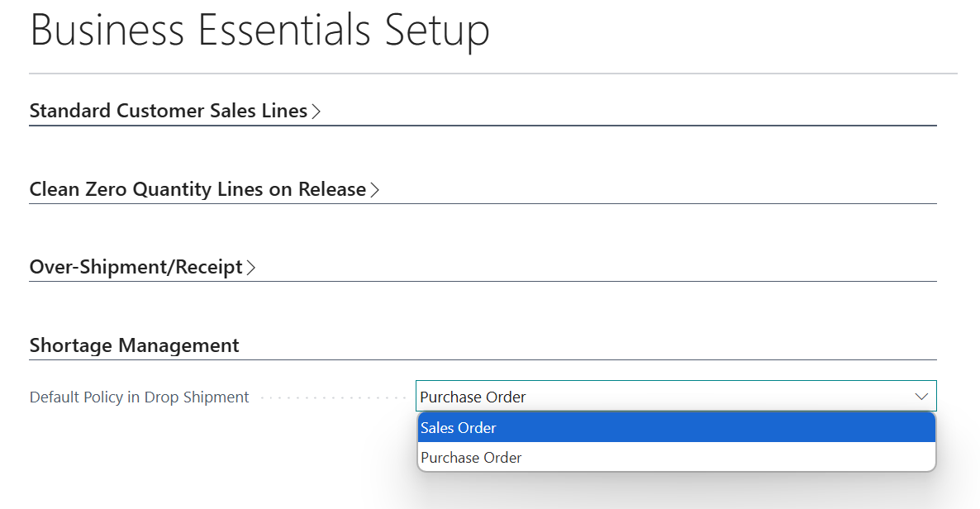The image size is (980, 509).
Task: Click the down-arrow in Default Policy field
Action: [x=921, y=397]
